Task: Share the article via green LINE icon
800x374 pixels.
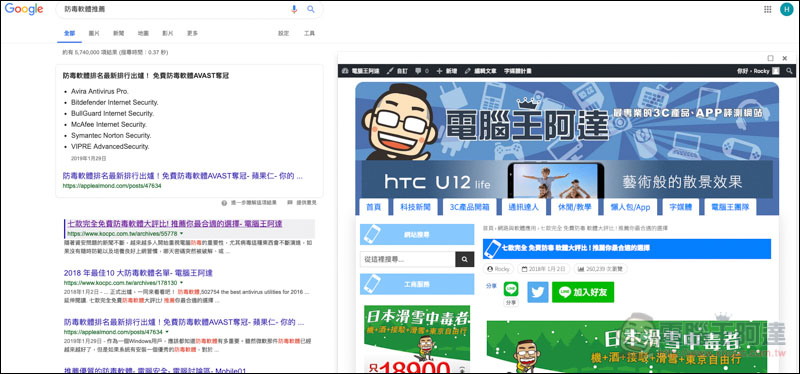Action: [511, 289]
